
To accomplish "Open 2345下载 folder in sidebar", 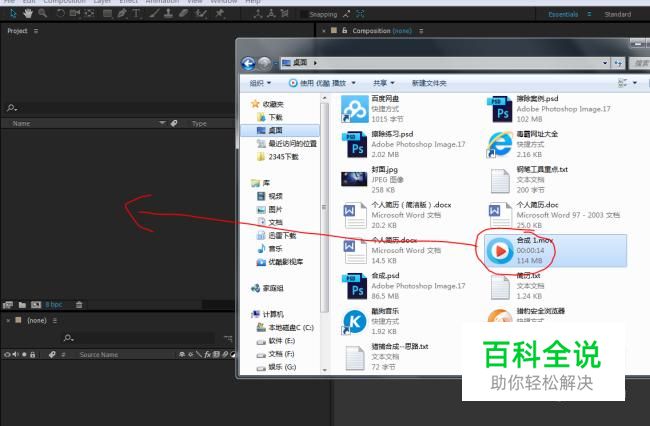I will (x=278, y=157).
